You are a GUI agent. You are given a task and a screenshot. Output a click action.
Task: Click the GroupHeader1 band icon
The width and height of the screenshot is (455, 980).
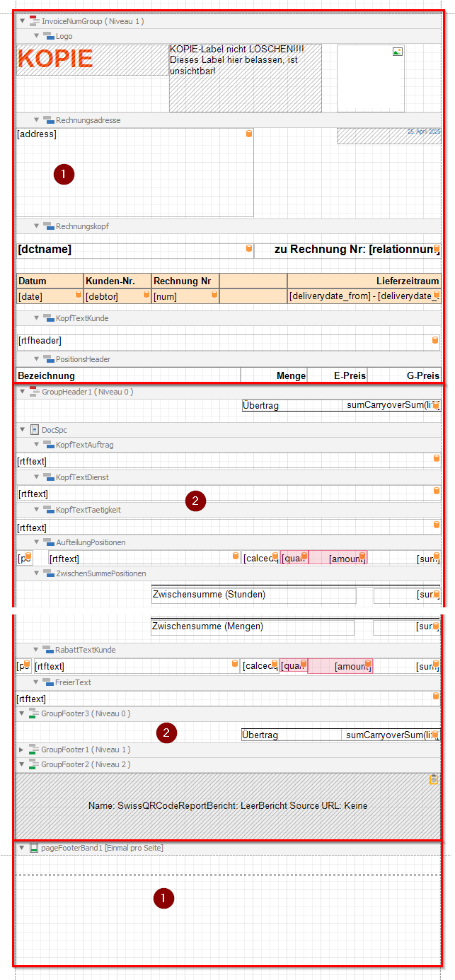(x=34, y=391)
